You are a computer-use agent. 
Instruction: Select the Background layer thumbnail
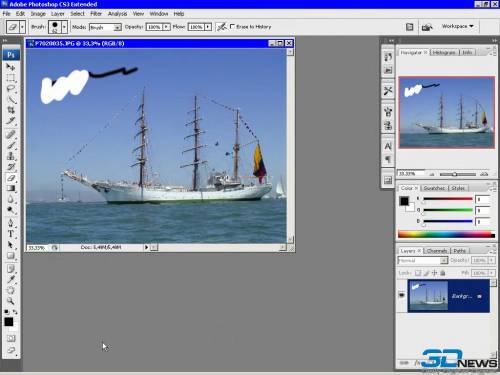[428, 296]
